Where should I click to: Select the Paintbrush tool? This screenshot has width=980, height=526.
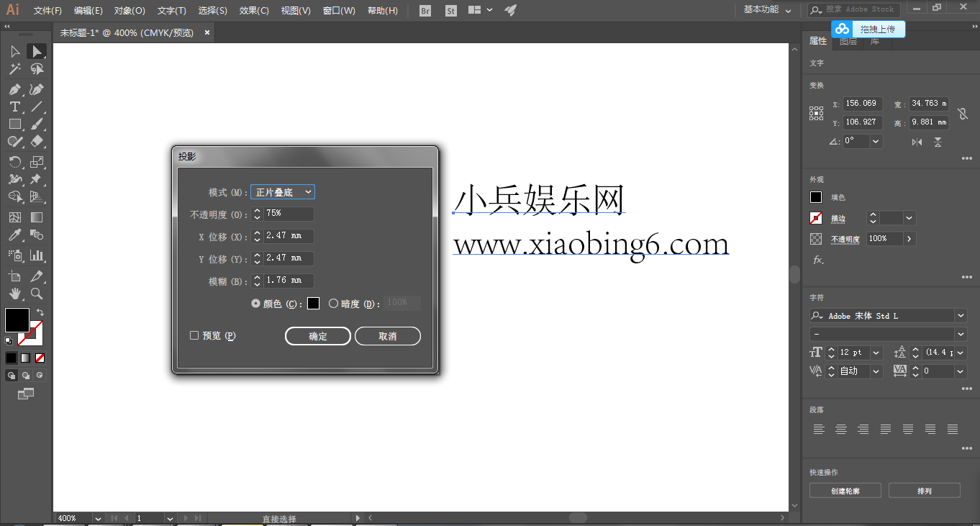tap(37, 124)
